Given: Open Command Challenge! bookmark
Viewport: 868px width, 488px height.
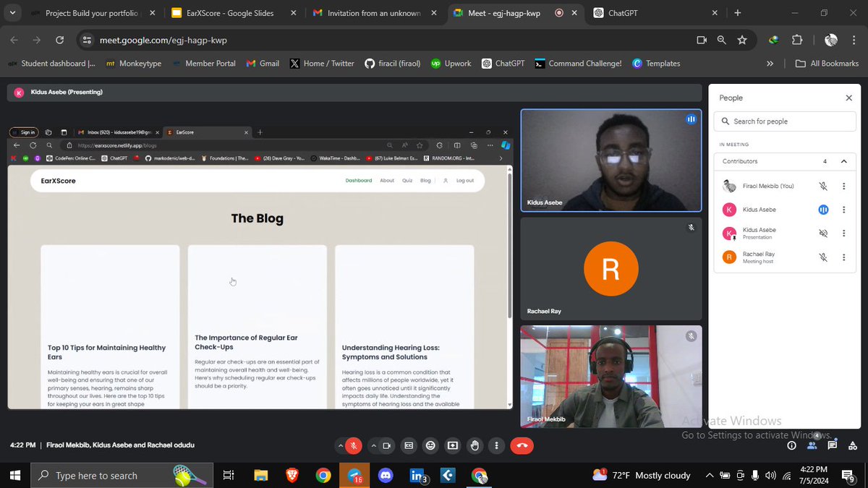Looking at the screenshot, I should click(578, 64).
